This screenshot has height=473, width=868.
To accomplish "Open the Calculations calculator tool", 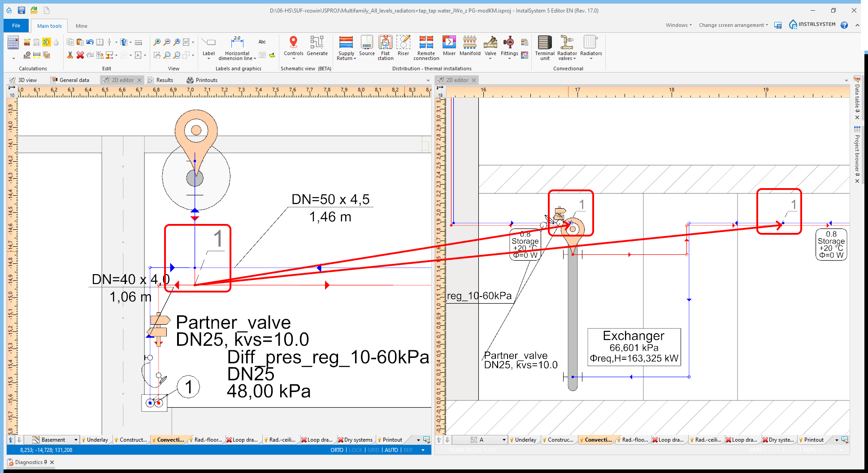I will point(13,43).
